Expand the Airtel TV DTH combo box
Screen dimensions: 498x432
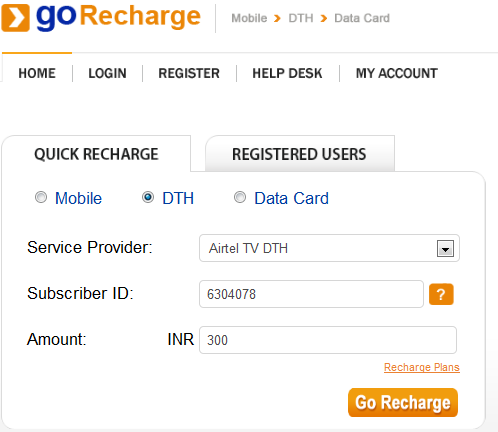coord(329,248)
